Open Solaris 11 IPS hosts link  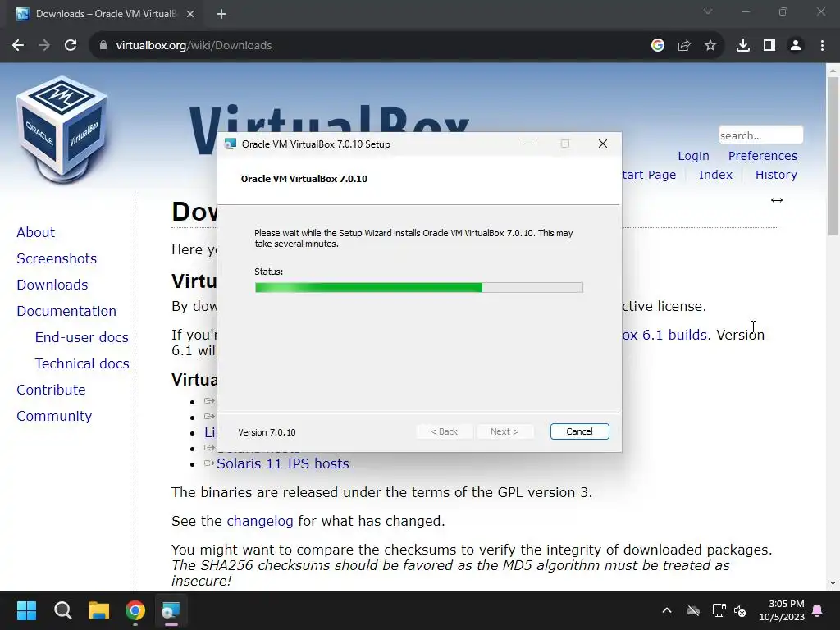[282, 463]
